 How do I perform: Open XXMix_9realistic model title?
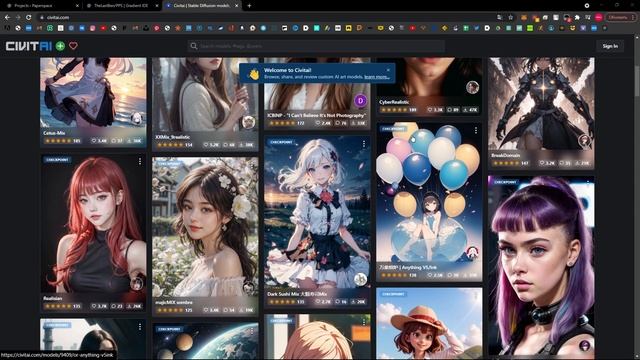coord(173,137)
